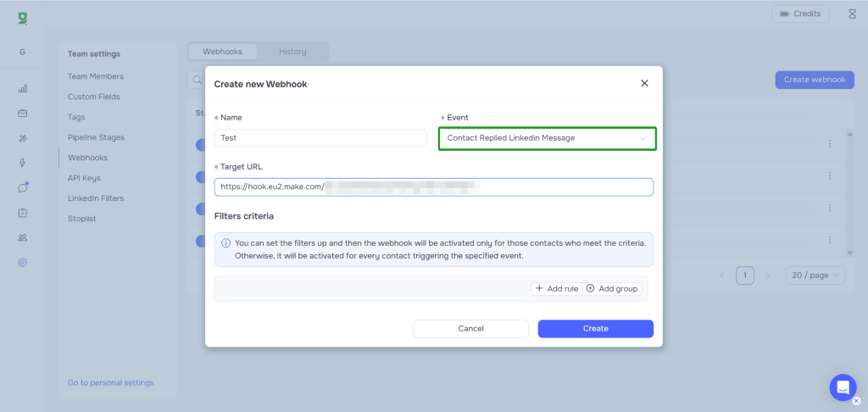
Task: Open the first webhook row's three-dot menu
Action: pos(829,144)
